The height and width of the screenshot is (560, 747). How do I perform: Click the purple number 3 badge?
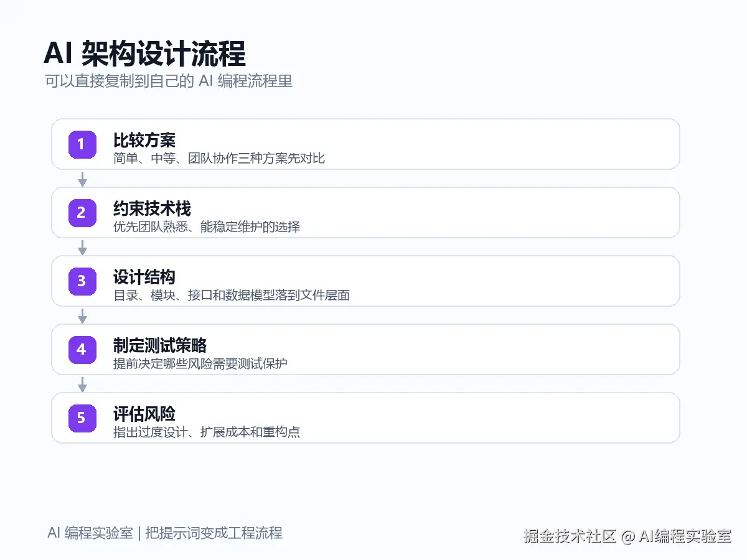tap(82, 281)
